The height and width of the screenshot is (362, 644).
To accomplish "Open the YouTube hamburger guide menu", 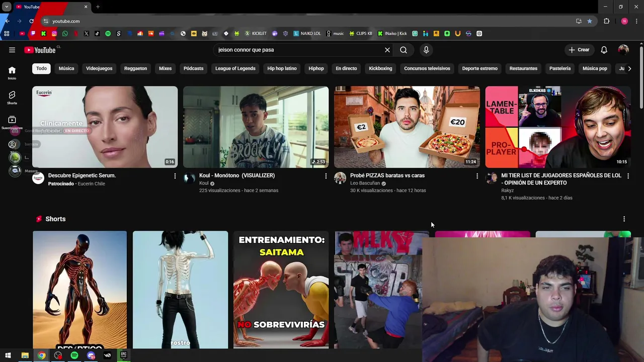I will 12,50.
